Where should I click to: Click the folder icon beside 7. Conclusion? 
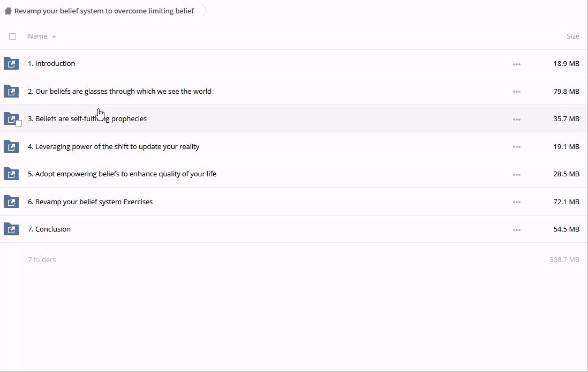point(11,229)
